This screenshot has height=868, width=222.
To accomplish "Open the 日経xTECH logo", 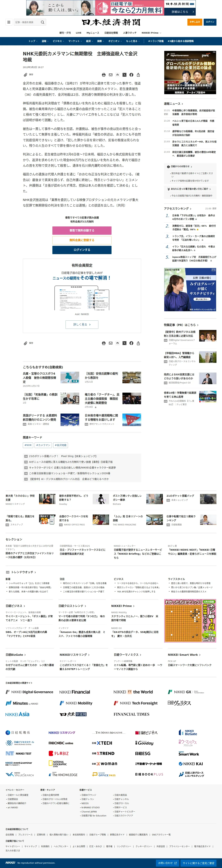I will coord(102,743).
